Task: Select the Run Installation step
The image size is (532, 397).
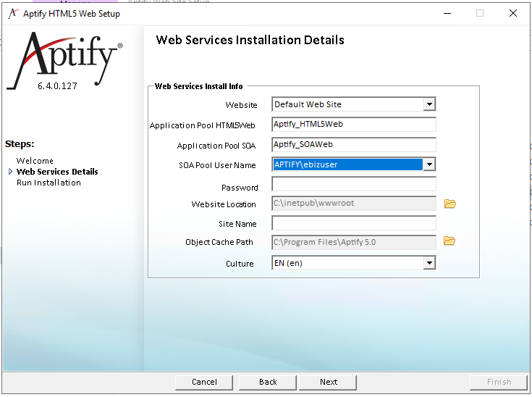Action: 49,183
